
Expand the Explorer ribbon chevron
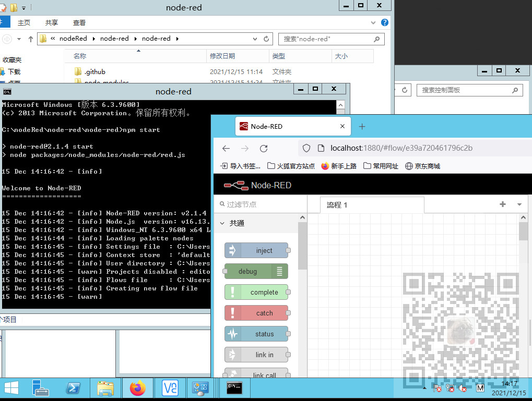click(373, 23)
